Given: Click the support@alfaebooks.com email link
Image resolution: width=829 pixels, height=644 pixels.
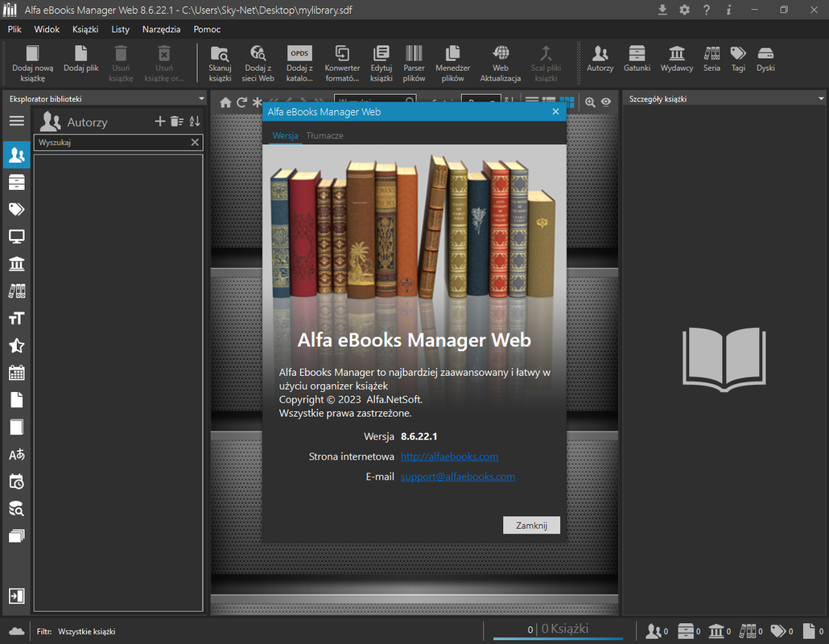Looking at the screenshot, I should (x=457, y=477).
